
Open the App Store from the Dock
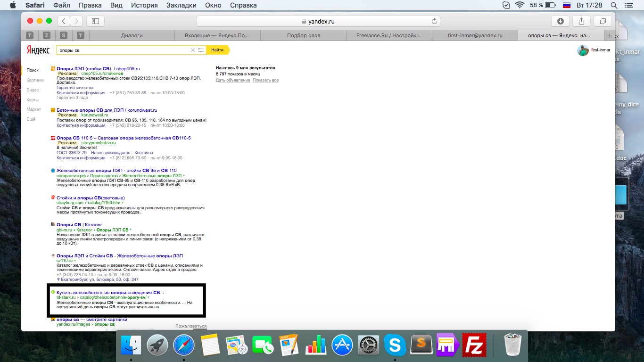click(342, 346)
